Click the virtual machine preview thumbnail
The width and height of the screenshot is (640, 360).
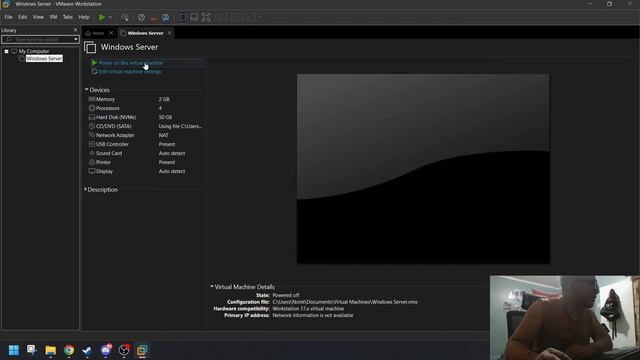coord(423,169)
